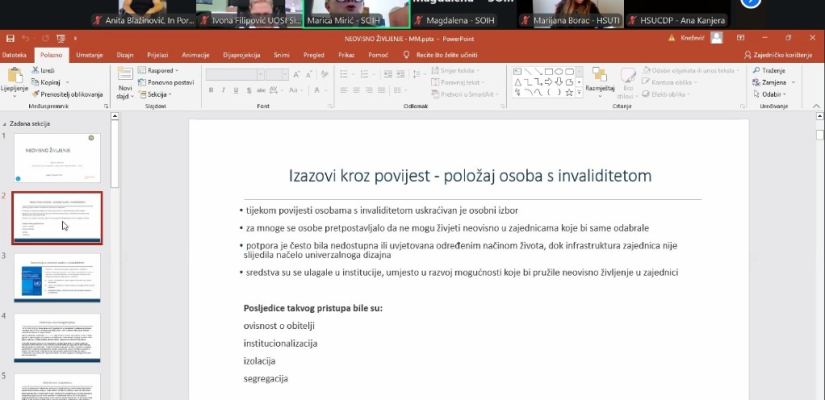The width and height of the screenshot is (825, 400).
Task: Click Zajedničko korištenje share button
Action: (778, 55)
